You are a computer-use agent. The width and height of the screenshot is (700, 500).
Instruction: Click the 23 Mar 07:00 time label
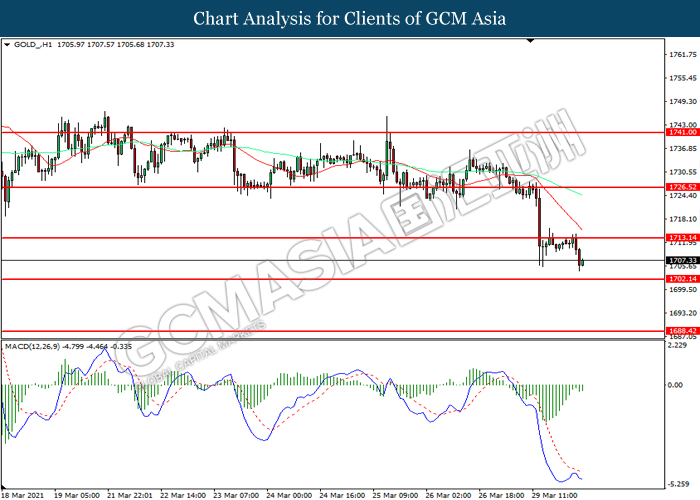click(236, 496)
